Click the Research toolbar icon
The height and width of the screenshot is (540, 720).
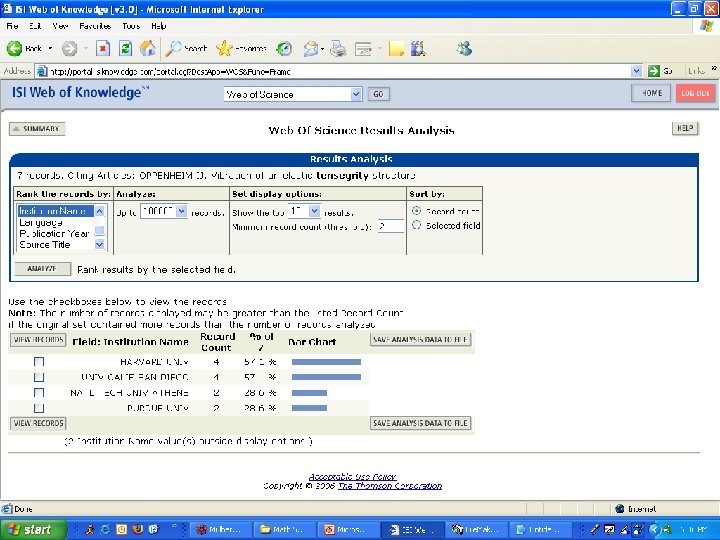[x=418, y=48]
